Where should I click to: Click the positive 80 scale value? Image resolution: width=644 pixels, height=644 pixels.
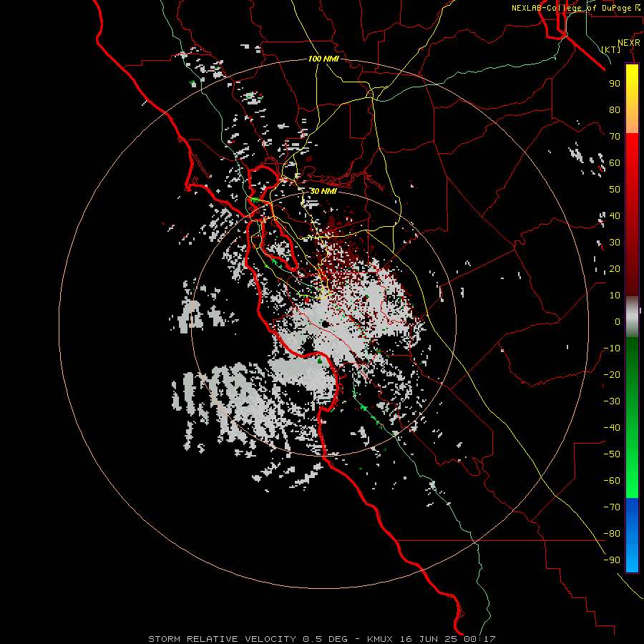615,109
